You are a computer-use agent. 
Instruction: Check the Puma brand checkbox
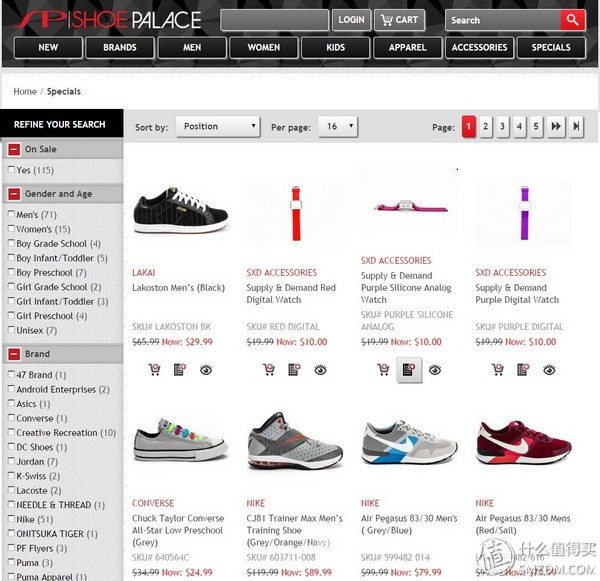[x=11, y=562]
